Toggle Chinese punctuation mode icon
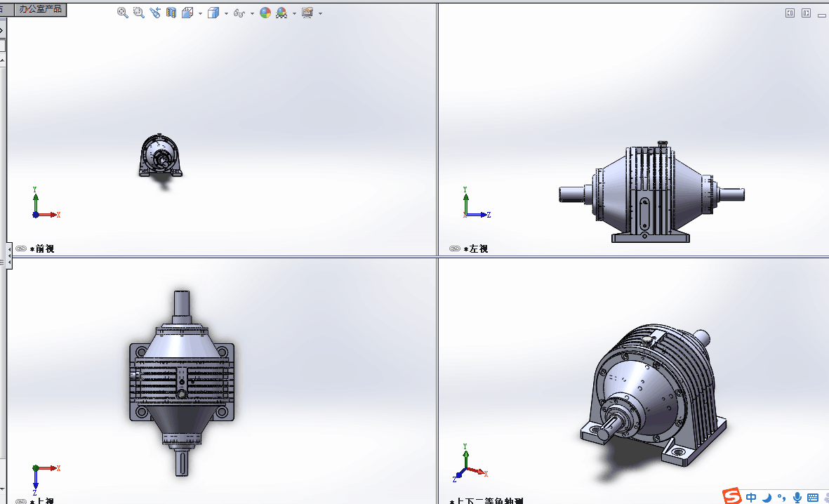This screenshot has height=504, width=829. coord(782,498)
